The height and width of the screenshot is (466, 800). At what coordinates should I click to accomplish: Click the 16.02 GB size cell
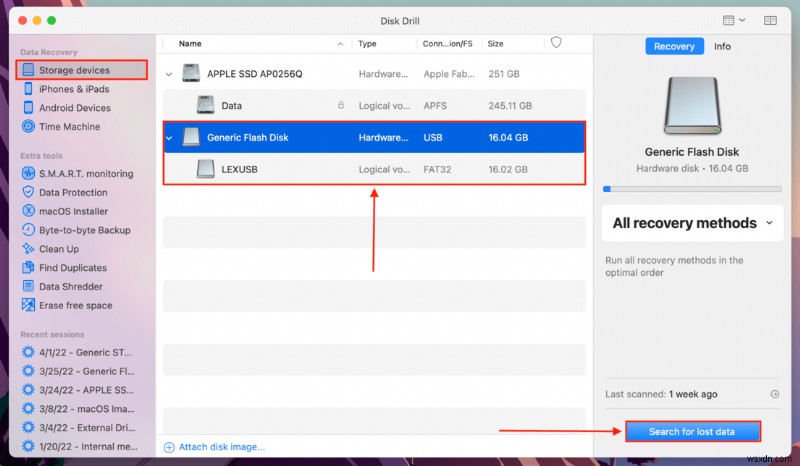click(508, 169)
